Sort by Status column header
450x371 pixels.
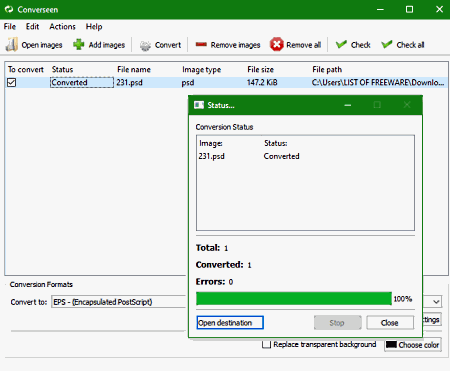click(x=62, y=69)
